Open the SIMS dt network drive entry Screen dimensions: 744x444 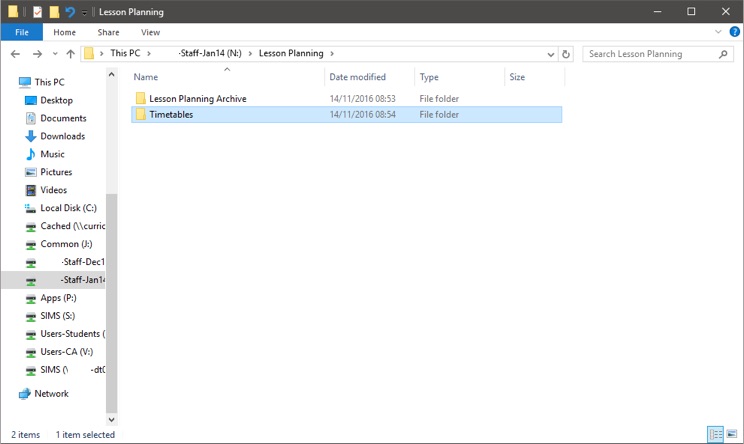click(x=73, y=370)
